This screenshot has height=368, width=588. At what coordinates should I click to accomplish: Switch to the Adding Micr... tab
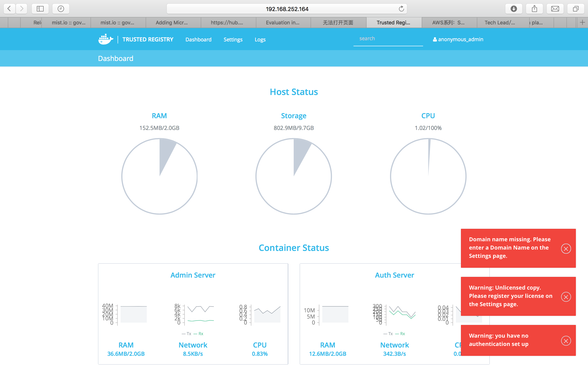pyautogui.click(x=173, y=23)
